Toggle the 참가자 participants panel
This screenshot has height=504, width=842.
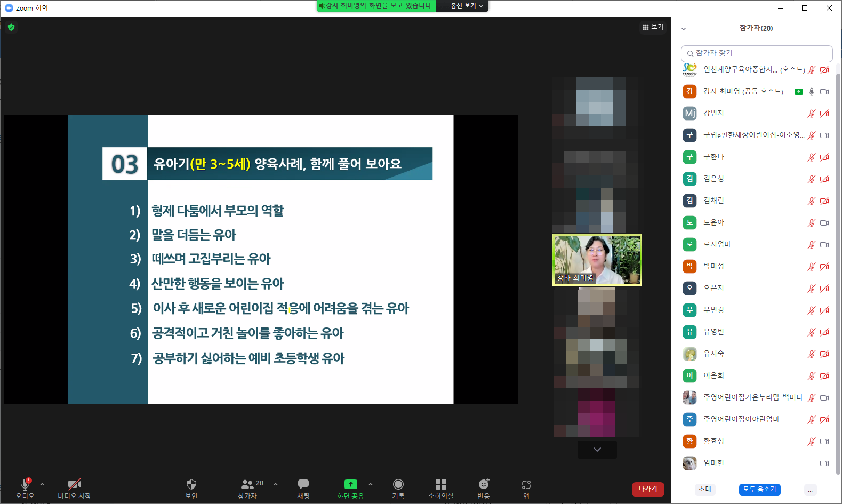pos(247,485)
